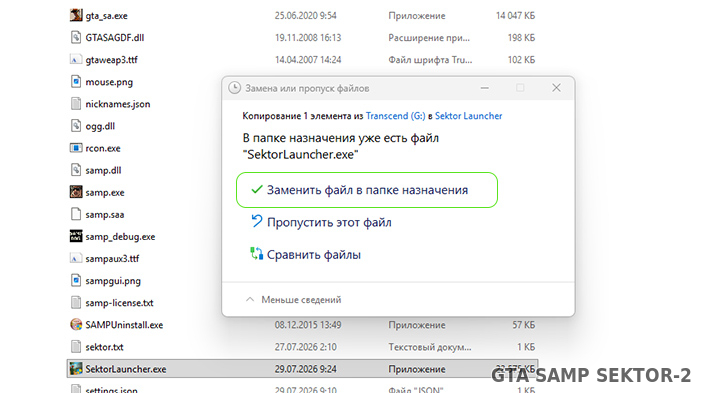Open the Sektor Launcher destination link
The image size is (702, 393).
point(468,116)
